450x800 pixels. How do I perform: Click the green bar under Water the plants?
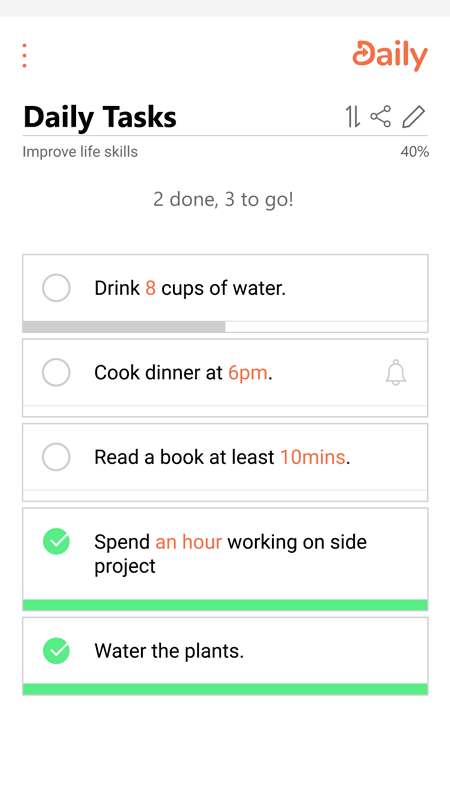pyautogui.click(x=225, y=689)
